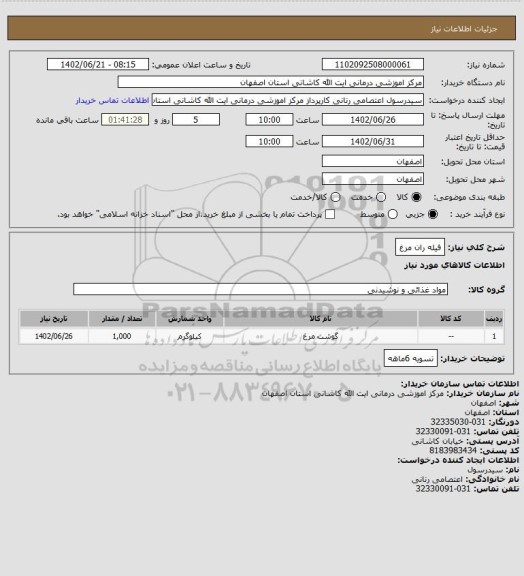
Task: Click the کیلوگرم unit cell
Action: (190, 336)
